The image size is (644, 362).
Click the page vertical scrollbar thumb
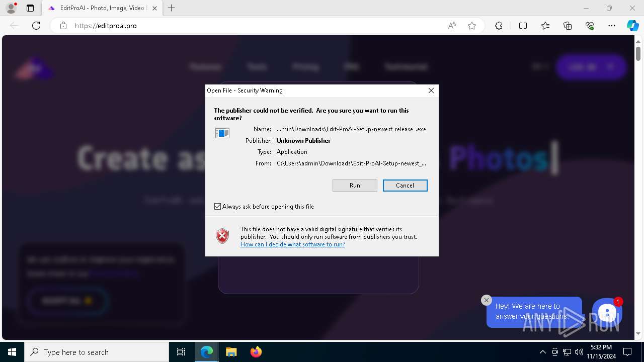[x=638, y=53]
